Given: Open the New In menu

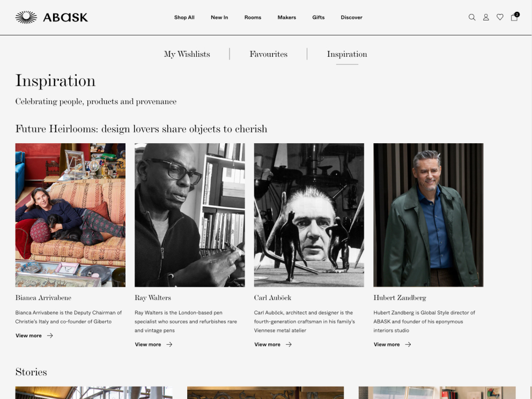Looking at the screenshot, I should pos(219,18).
